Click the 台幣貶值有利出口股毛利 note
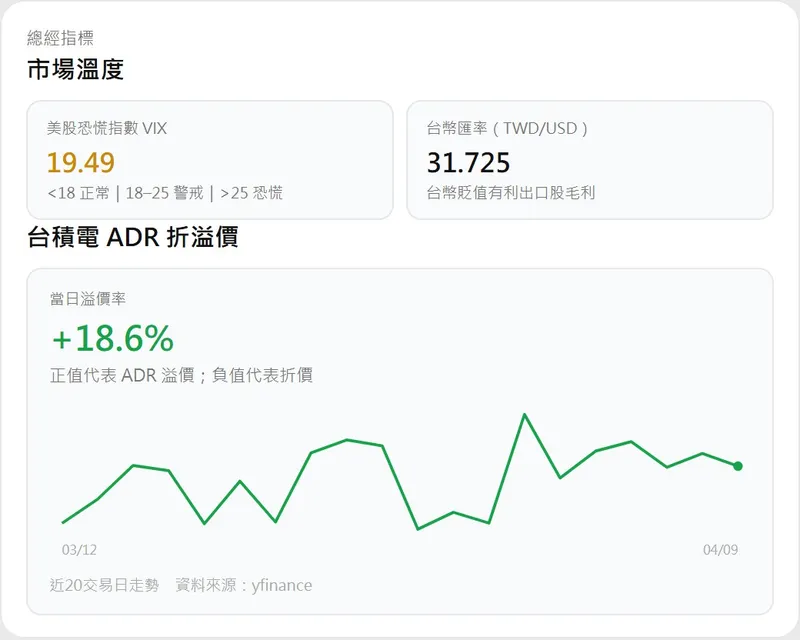 tap(511, 193)
